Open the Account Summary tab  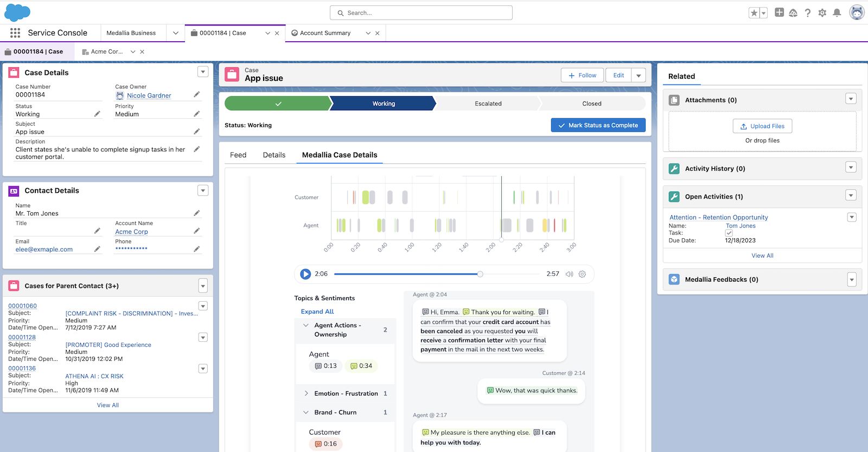(x=325, y=33)
